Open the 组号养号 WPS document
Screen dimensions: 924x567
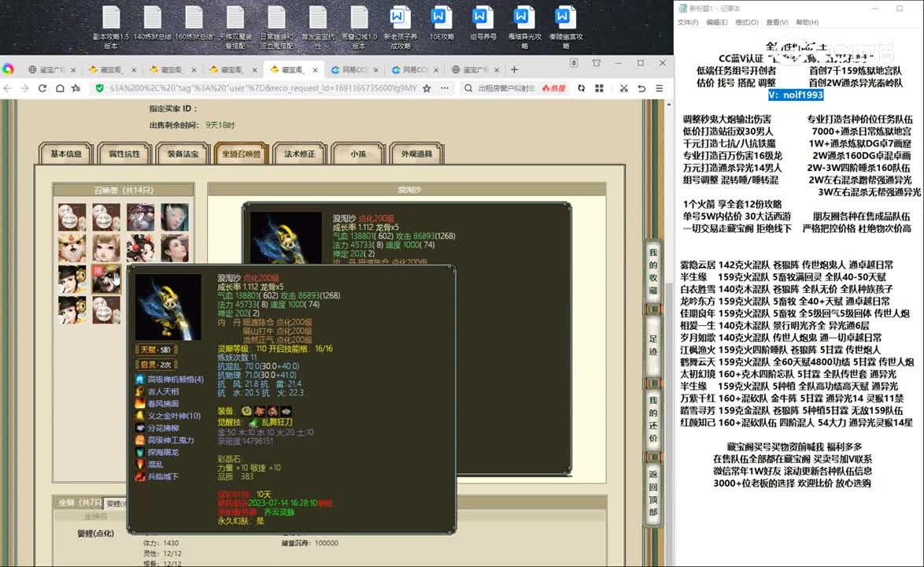[482, 24]
